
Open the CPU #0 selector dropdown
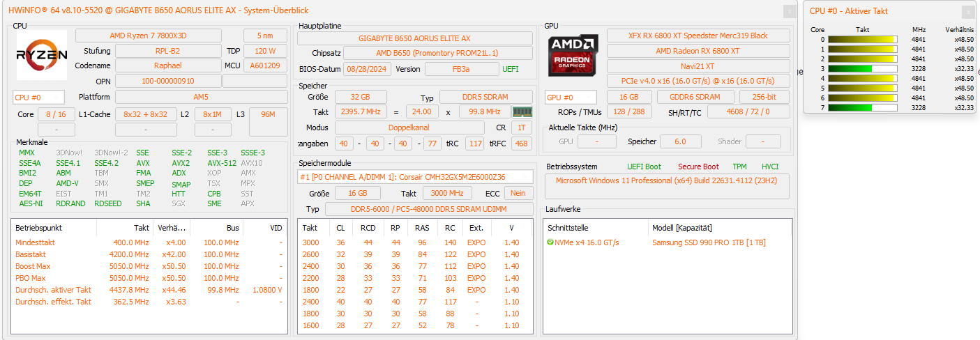(x=38, y=98)
